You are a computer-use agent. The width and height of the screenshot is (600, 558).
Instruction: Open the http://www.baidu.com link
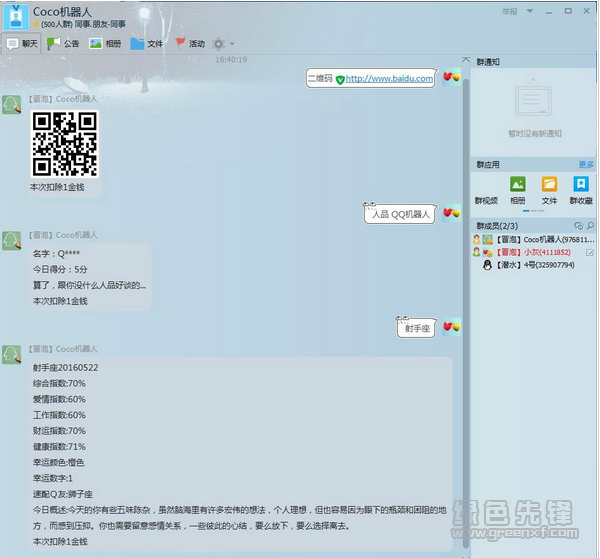390,78
